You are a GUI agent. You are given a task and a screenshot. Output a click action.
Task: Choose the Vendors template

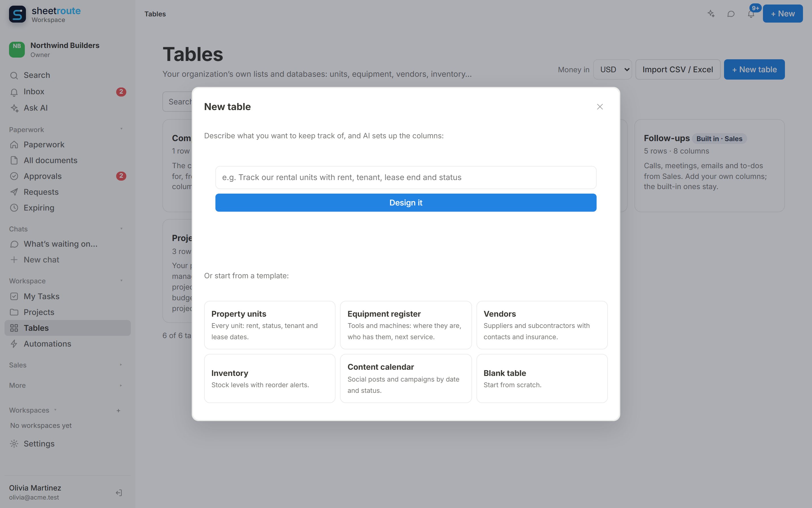point(542,325)
